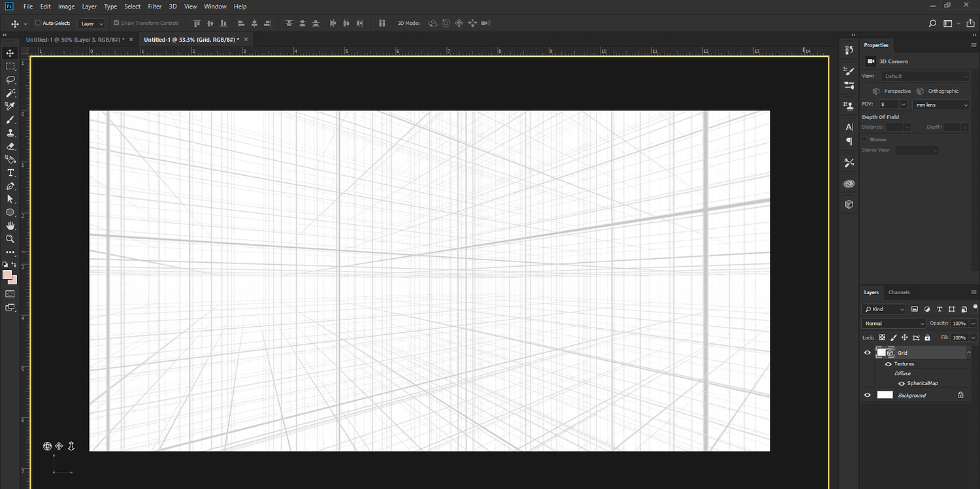Viewport: 980px width, 489px height.
Task: Click the Perspective camera button
Action: tap(891, 91)
